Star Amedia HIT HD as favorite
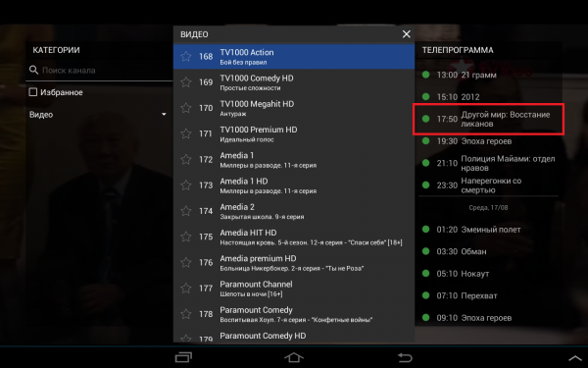Image resolution: width=588 pixels, height=368 pixels. 186,237
